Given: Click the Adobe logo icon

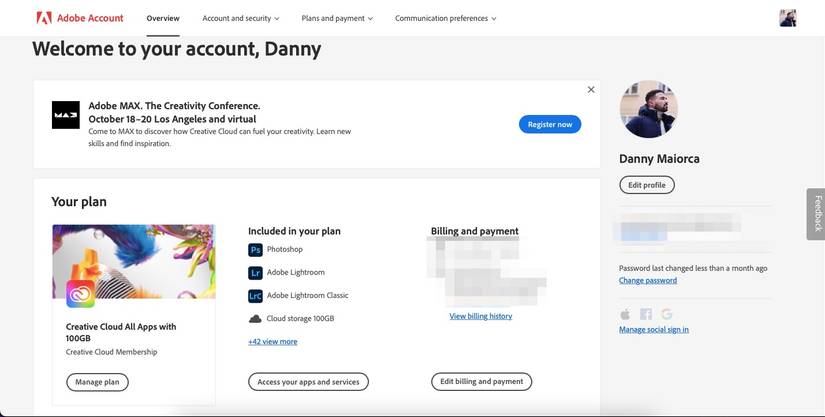Looking at the screenshot, I should click(x=43, y=18).
